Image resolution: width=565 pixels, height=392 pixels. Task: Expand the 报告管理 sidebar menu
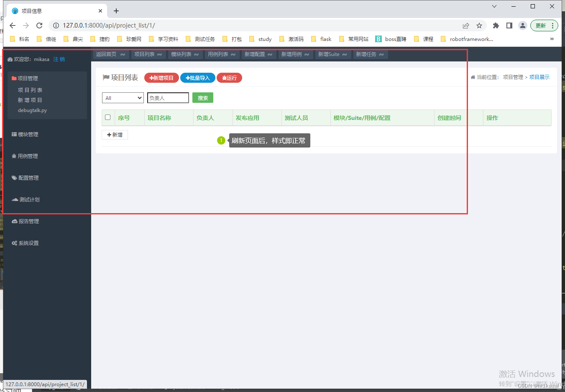[26, 221]
